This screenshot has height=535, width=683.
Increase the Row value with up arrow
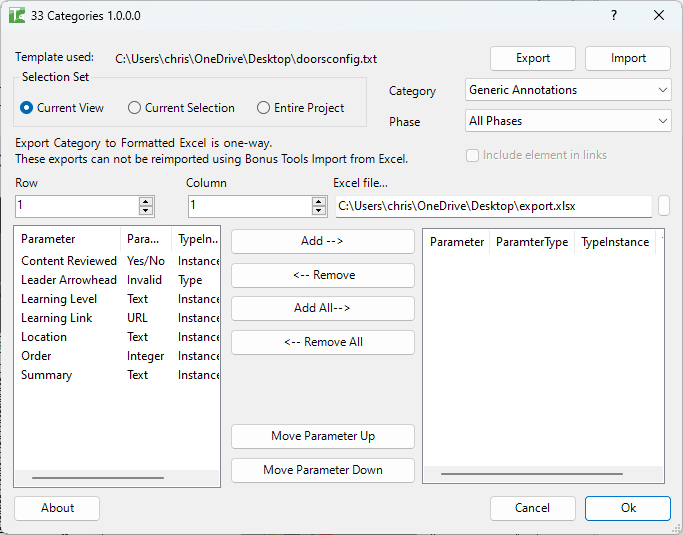point(146,201)
